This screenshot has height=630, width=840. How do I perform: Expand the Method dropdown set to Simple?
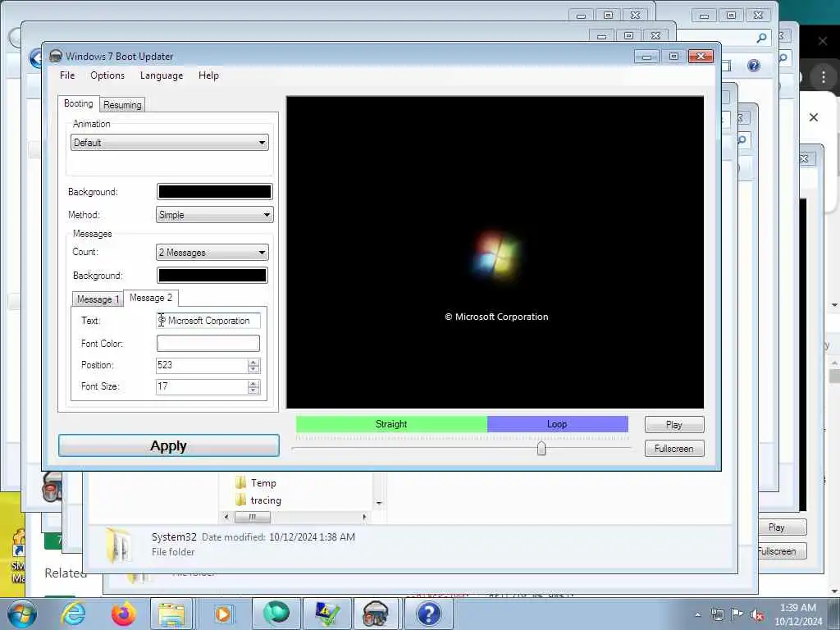pyautogui.click(x=214, y=215)
